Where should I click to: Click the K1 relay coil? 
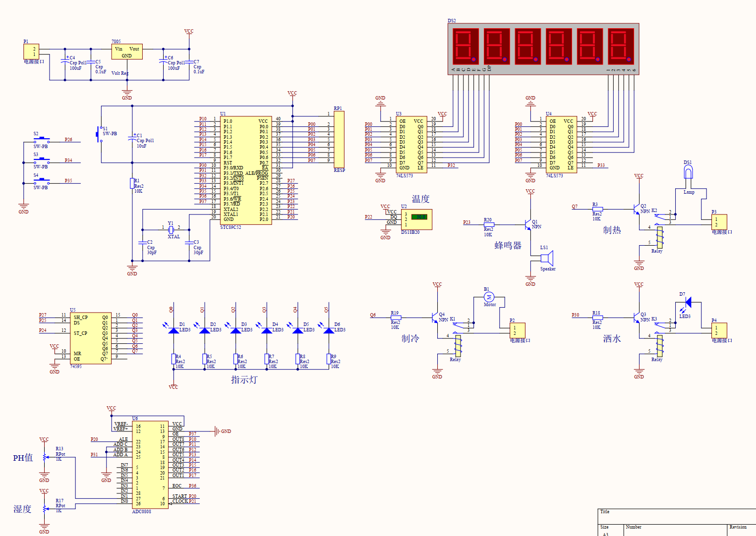[458, 346]
